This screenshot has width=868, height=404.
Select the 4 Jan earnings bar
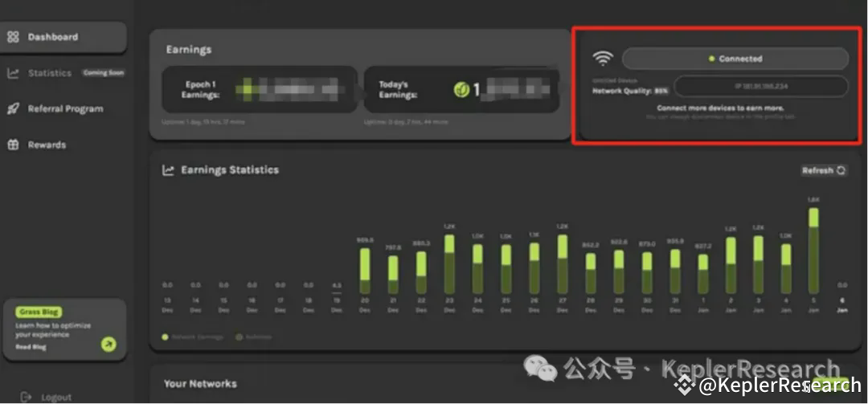tap(786, 269)
